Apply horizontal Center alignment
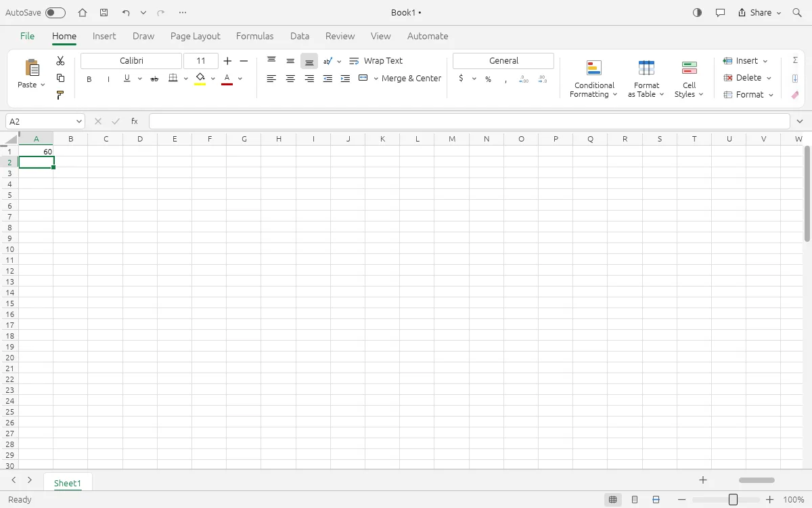 pos(290,79)
